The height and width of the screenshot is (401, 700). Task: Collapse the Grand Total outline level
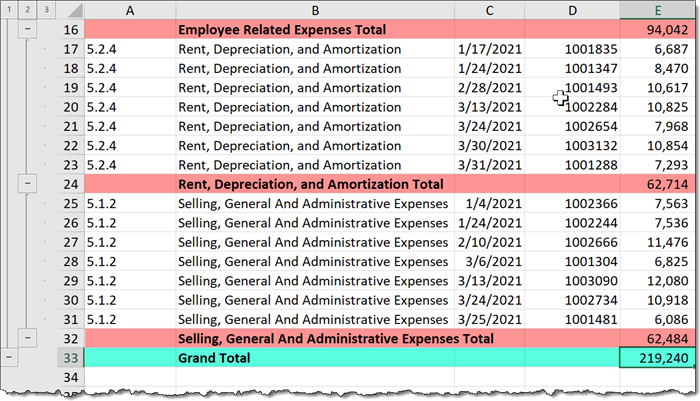(10, 357)
